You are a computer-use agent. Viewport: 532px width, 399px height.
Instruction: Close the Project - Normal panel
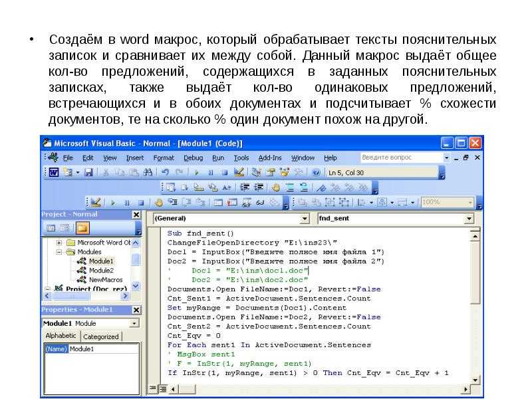136,214
